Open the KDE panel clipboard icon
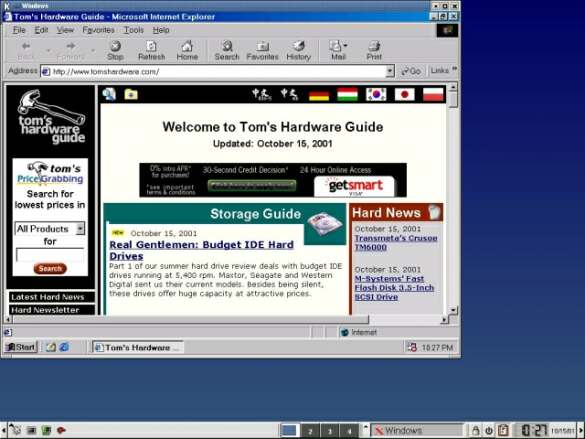This screenshot has width=585, height=439. coord(503,430)
